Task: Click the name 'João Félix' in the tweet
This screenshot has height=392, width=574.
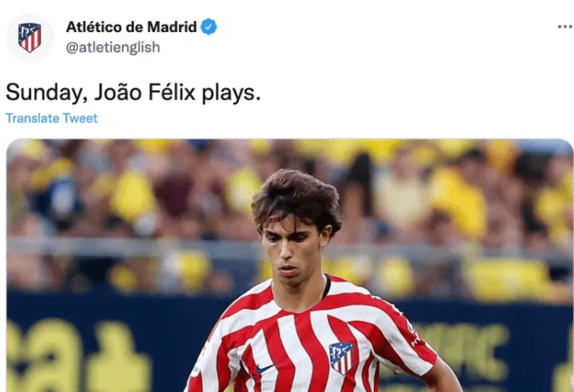Action: pos(145,91)
